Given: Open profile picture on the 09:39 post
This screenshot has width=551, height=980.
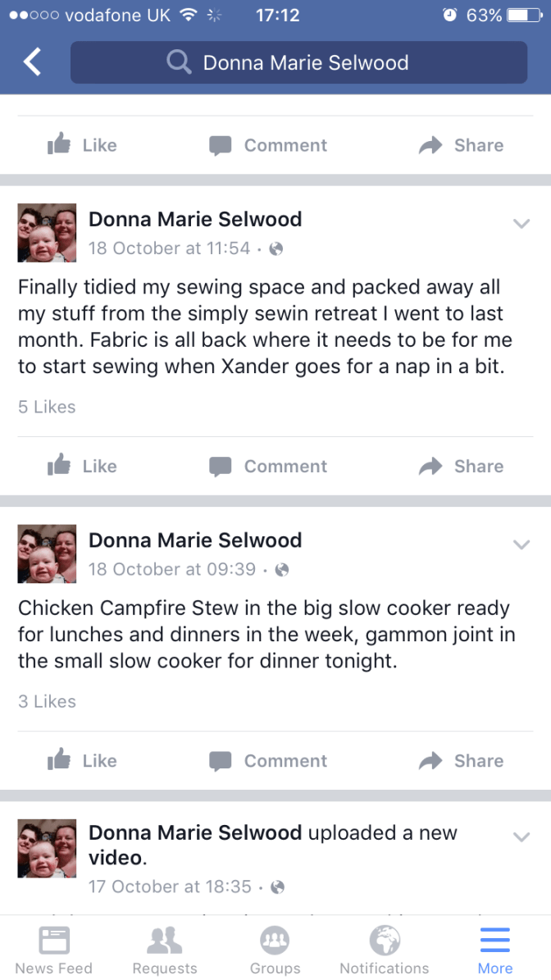Looking at the screenshot, I should coord(48,554).
